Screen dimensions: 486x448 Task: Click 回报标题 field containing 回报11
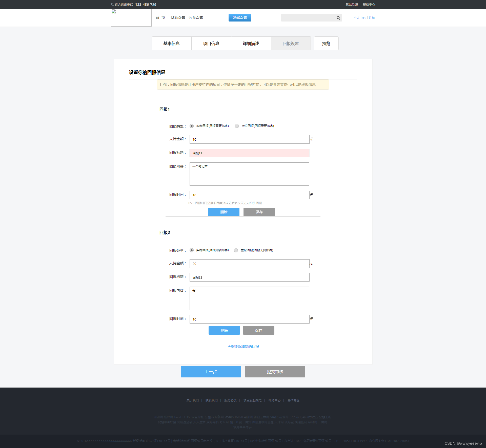tap(249, 153)
